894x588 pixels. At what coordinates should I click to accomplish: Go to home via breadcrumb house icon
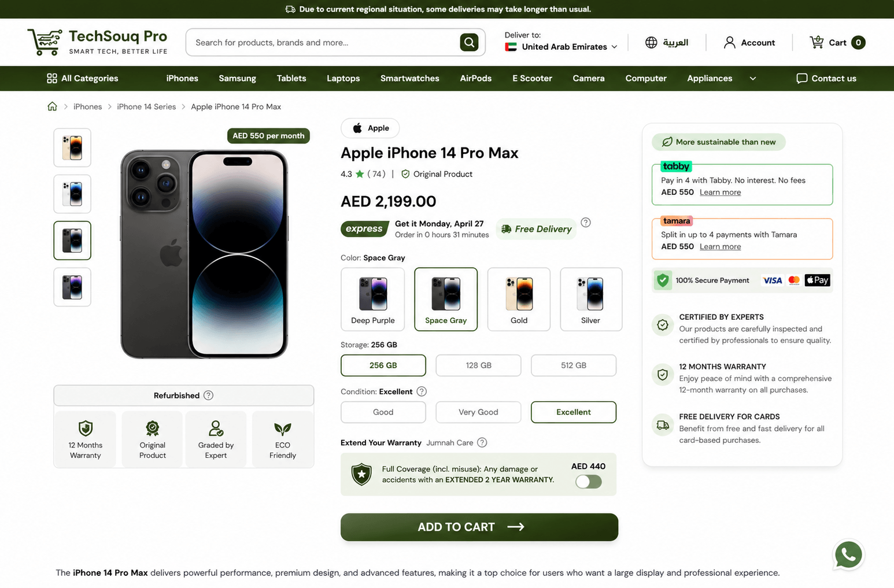pyautogui.click(x=52, y=106)
